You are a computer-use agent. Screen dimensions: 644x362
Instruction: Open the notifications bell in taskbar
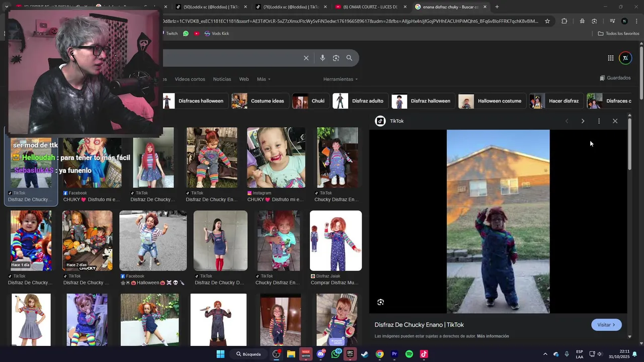coord(635,354)
